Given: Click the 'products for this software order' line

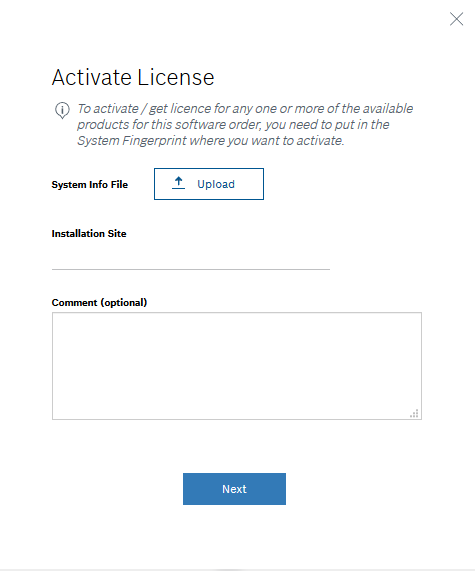Looking at the screenshot, I should (233, 125).
